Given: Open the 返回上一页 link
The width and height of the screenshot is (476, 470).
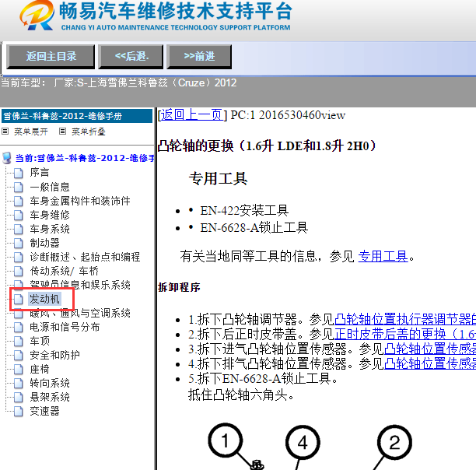Looking at the screenshot, I should (192, 115).
